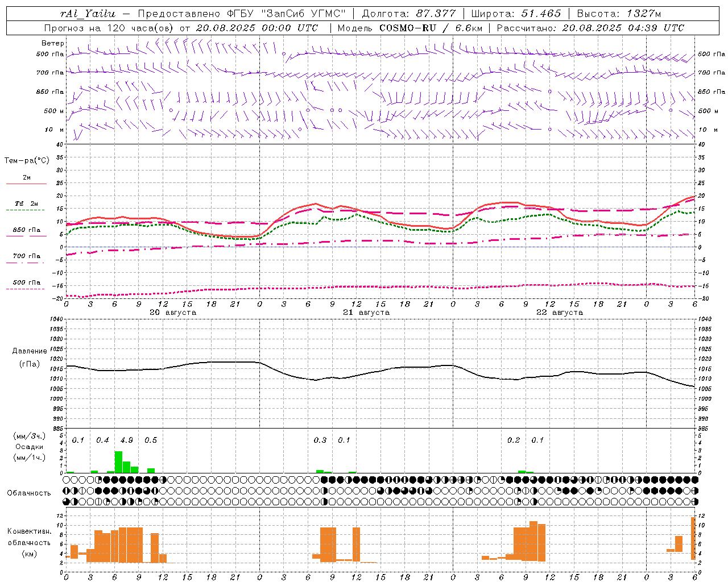Select the Модель COSMO-RU / 6.6км label
Viewport: 728px width, 582px height.
410,28
